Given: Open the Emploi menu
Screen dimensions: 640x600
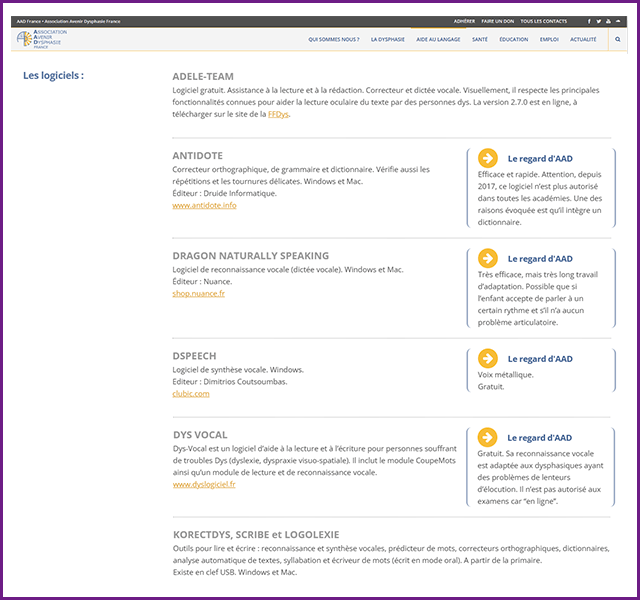Looking at the screenshot, I should click(549, 40).
